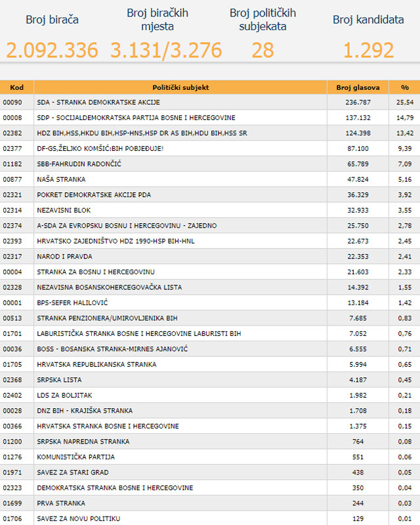Select the vote count 137.132
420x525 pixels.
coord(358,117)
